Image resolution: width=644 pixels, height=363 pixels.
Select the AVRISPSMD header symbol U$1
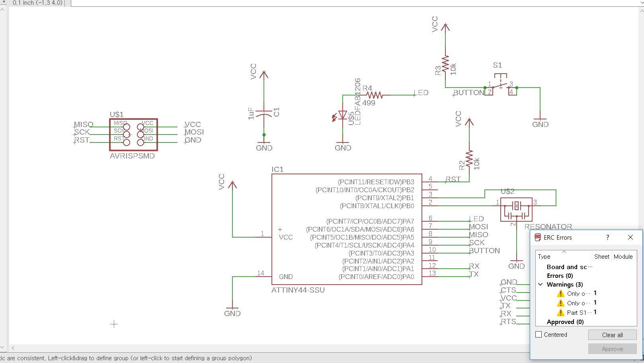[x=133, y=135]
